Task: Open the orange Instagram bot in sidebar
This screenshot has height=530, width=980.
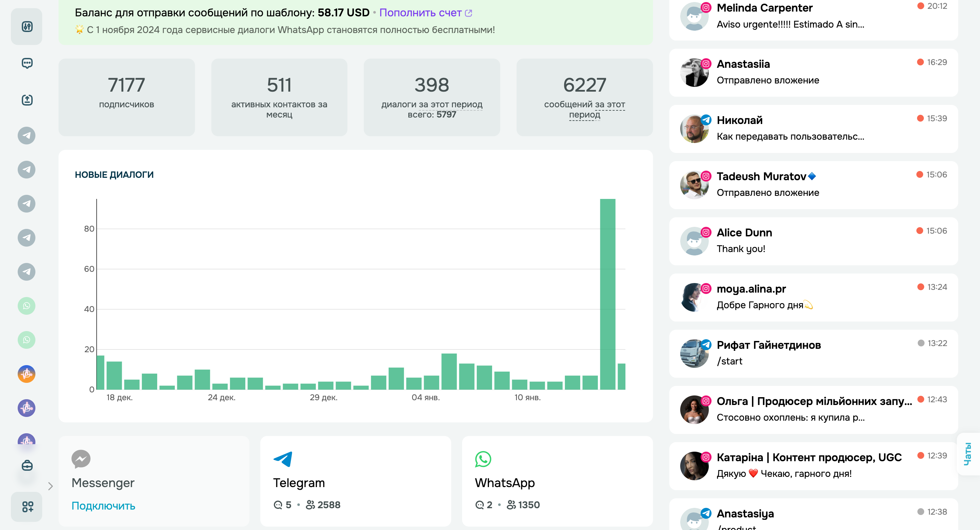Action: 27,374
